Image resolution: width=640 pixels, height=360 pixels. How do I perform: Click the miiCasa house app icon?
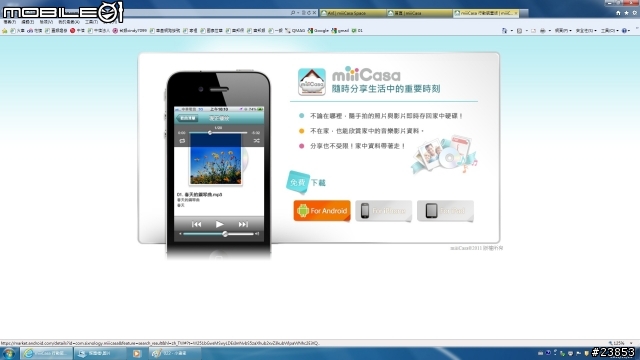coord(311,82)
